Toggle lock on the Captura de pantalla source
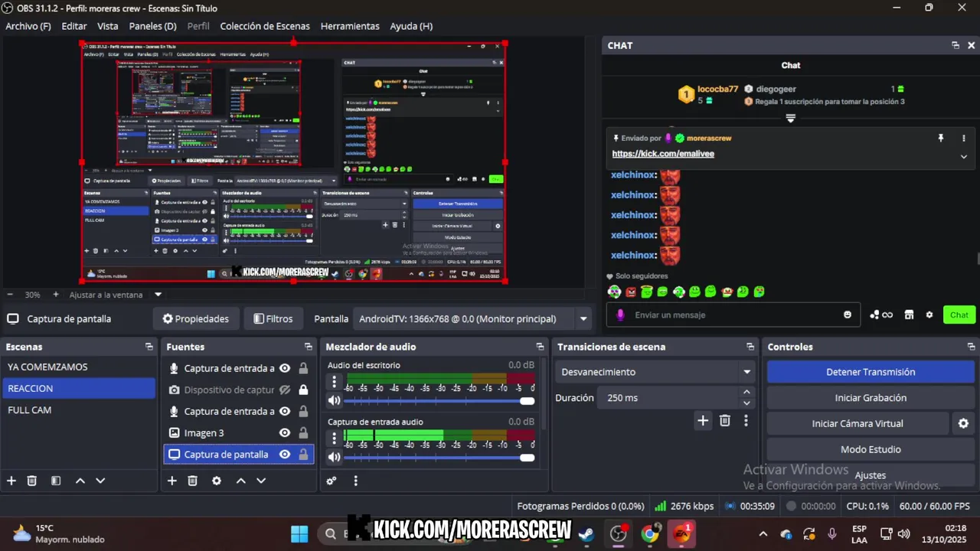The height and width of the screenshot is (551, 980). tap(303, 454)
